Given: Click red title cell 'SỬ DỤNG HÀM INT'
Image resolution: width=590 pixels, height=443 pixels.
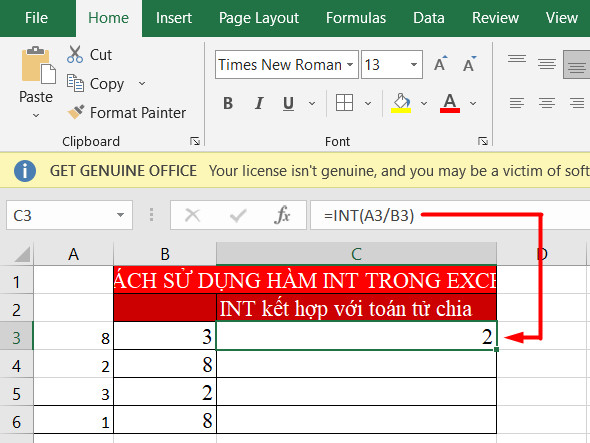Looking at the screenshot, I should (305, 280).
